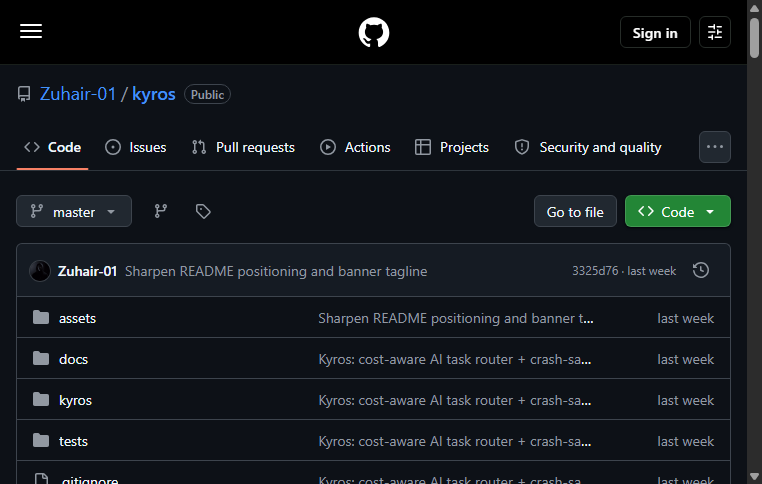Viewport: 762px width, 484px height.
Task: Open docs row commit message link
Action: click(x=455, y=359)
